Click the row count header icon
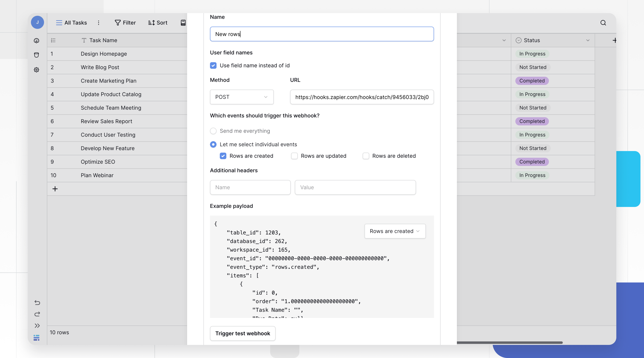Viewport: 644px width, 358px height. (53, 40)
